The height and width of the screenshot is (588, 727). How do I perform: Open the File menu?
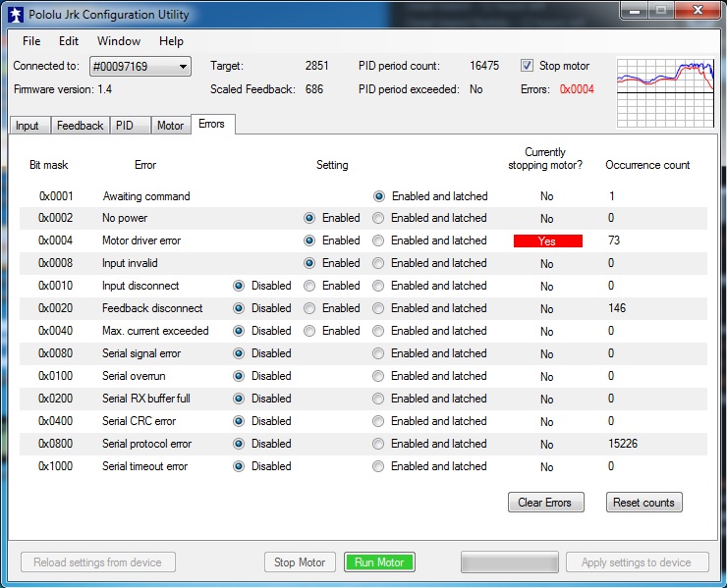31,41
